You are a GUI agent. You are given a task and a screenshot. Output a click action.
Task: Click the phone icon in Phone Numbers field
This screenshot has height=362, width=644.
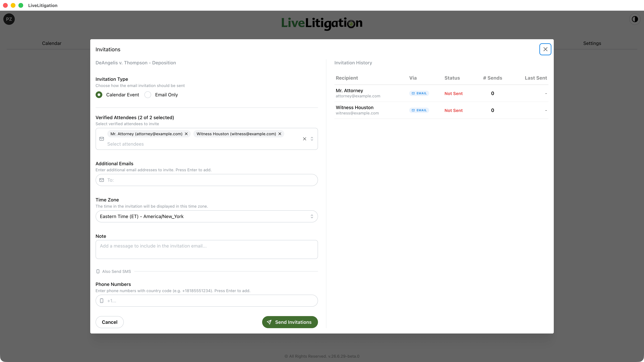point(101,301)
